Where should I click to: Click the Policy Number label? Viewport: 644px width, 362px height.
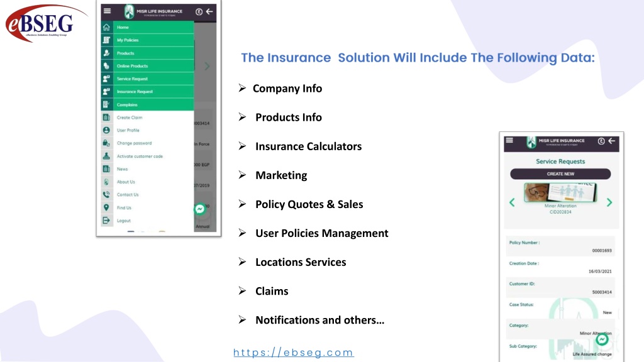tap(525, 243)
